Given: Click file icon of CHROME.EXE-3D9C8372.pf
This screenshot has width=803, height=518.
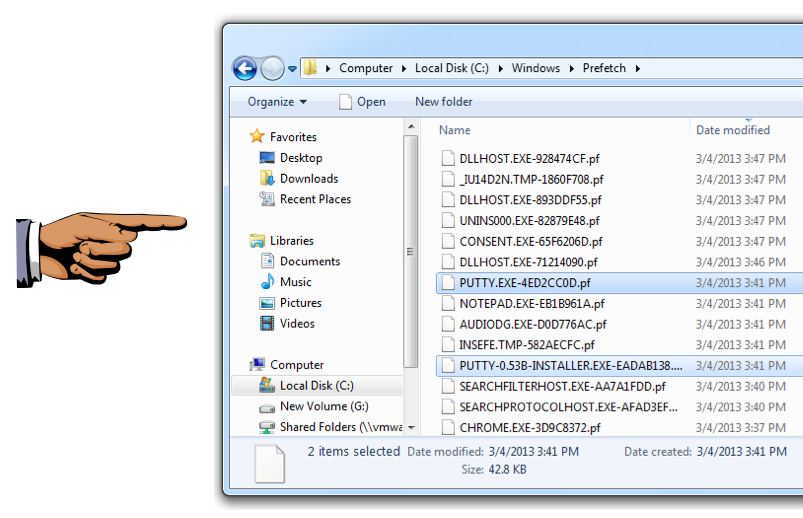Looking at the screenshot, I should [x=448, y=427].
